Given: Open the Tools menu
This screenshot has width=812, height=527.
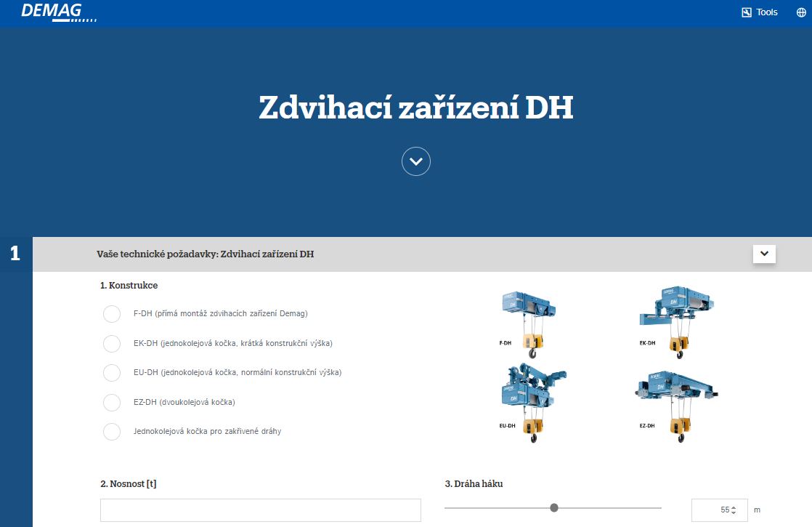Looking at the screenshot, I should coord(760,12).
